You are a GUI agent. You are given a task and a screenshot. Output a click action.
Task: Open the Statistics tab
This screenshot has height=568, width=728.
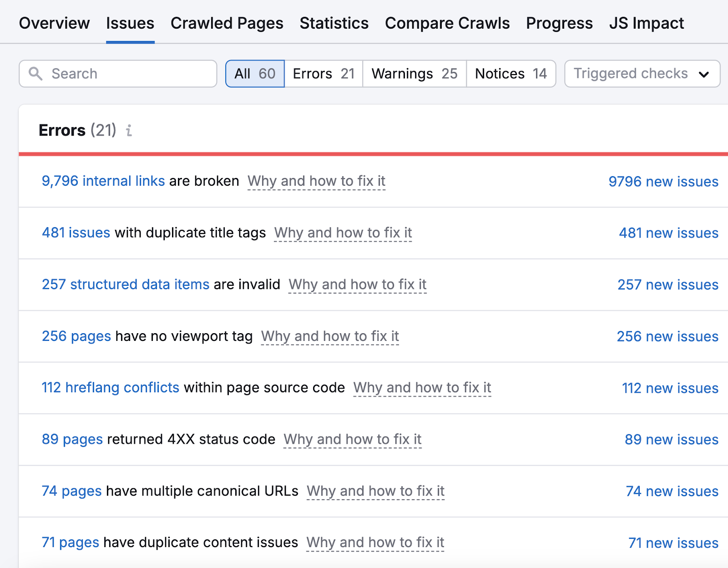click(x=334, y=23)
